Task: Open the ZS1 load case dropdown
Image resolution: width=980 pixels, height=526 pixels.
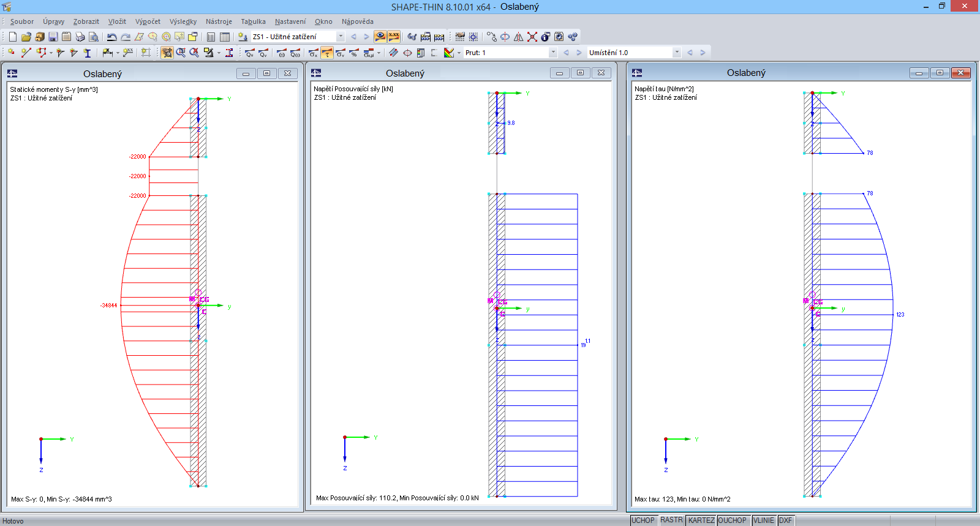Action: (x=341, y=37)
